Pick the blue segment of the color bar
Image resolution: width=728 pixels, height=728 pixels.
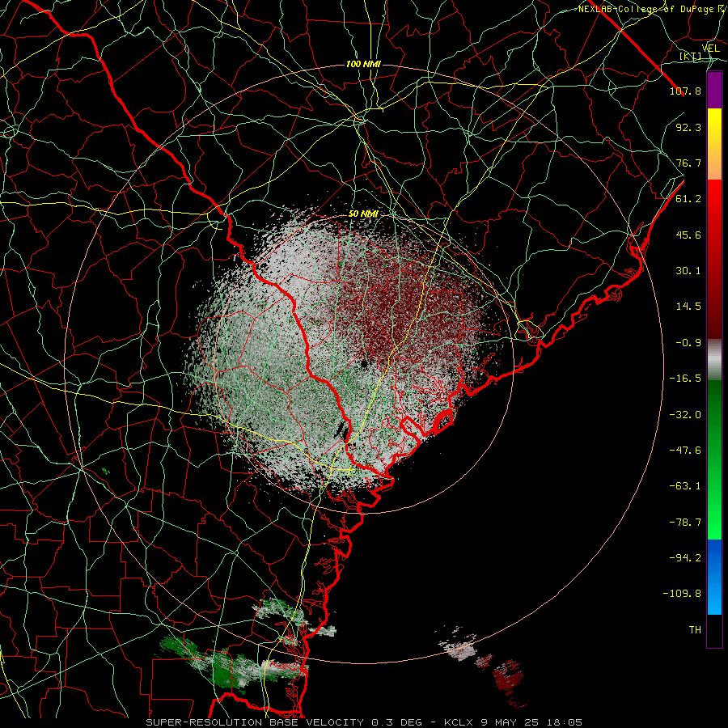pyautogui.click(x=714, y=577)
